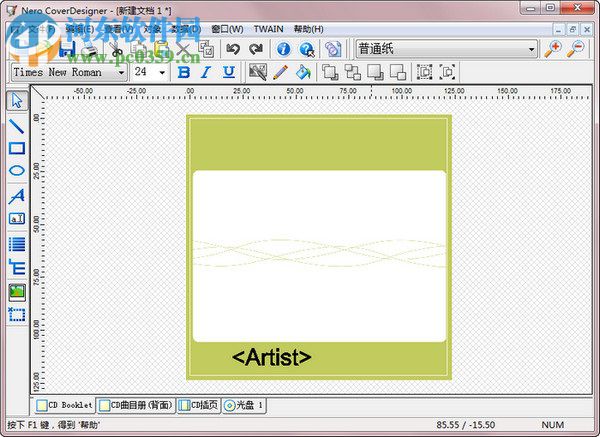Click the document data icon after help
The width and height of the screenshot is (600, 437).
(x=333, y=49)
